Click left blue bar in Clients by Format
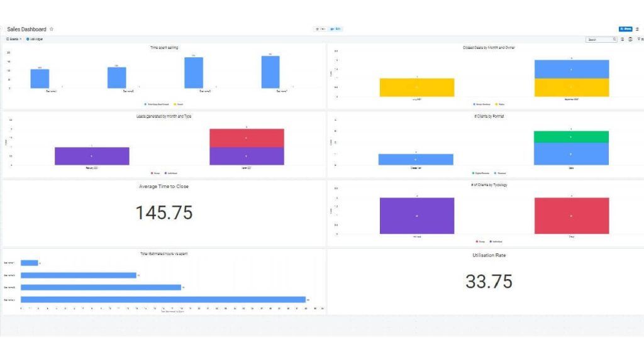 (x=416, y=160)
